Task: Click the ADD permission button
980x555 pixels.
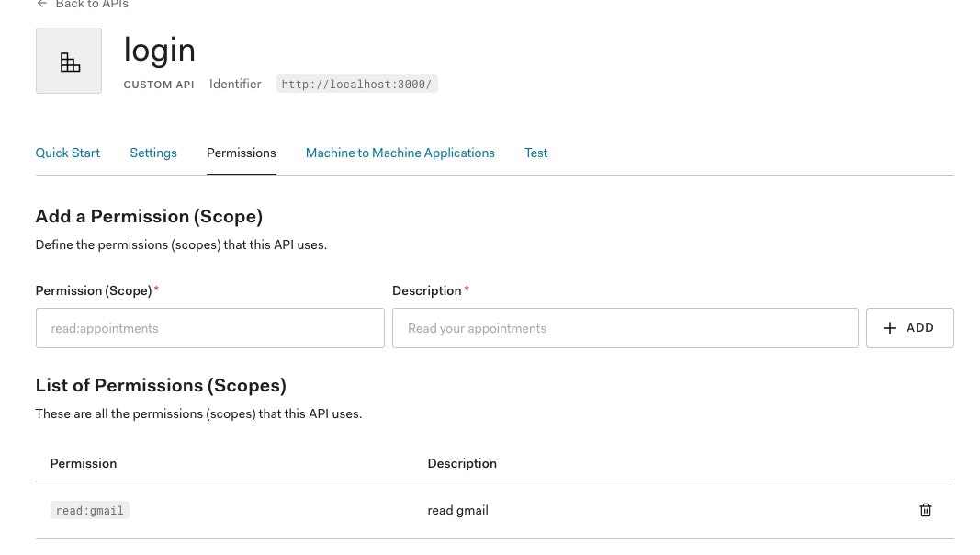Action: point(910,328)
